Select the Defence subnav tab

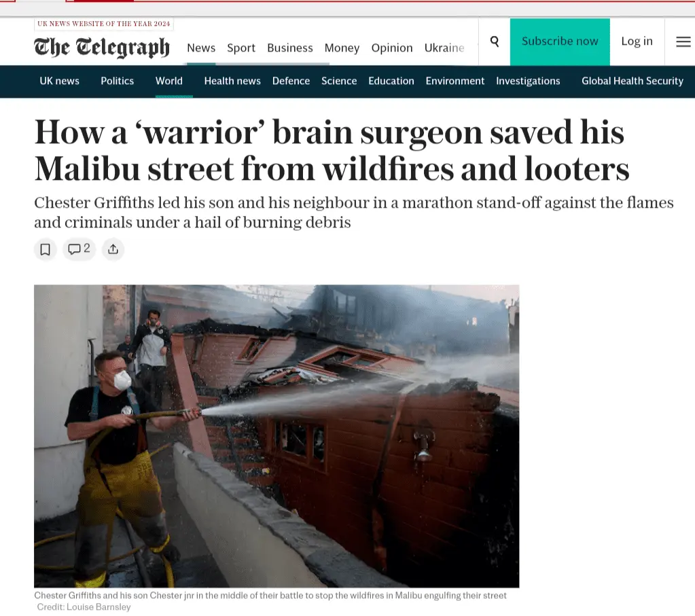point(291,81)
